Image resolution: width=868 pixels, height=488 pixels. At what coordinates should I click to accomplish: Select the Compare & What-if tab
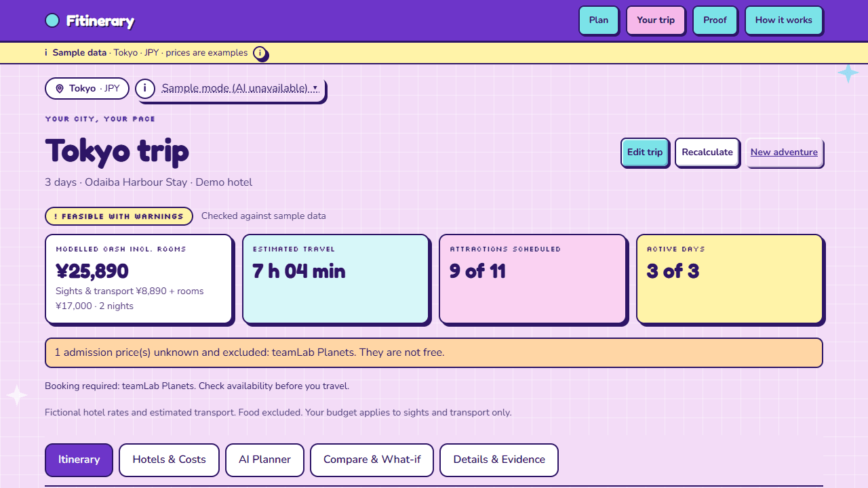click(x=372, y=460)
